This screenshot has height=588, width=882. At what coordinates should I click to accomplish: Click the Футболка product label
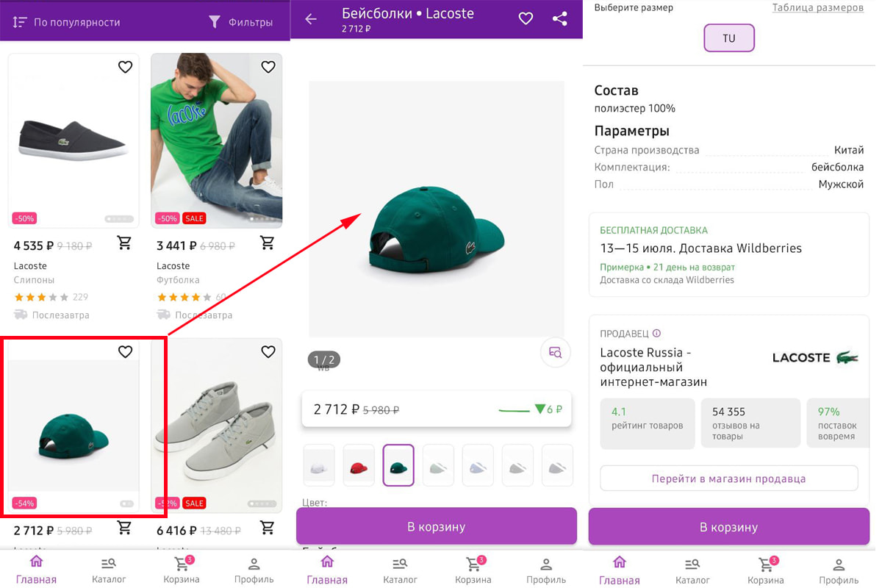pyautogui.click(x=177, y=280)
